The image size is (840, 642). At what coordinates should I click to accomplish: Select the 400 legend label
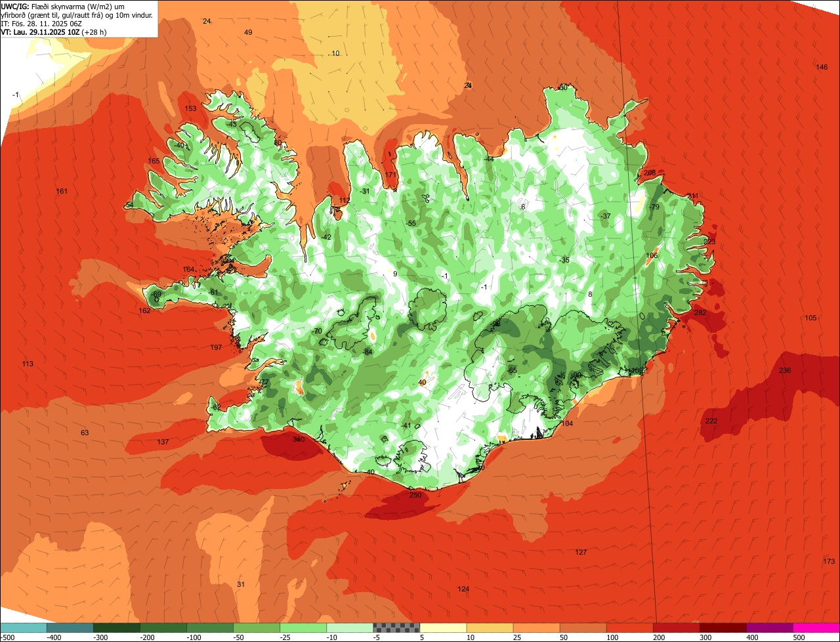click(x=751, y=637)
